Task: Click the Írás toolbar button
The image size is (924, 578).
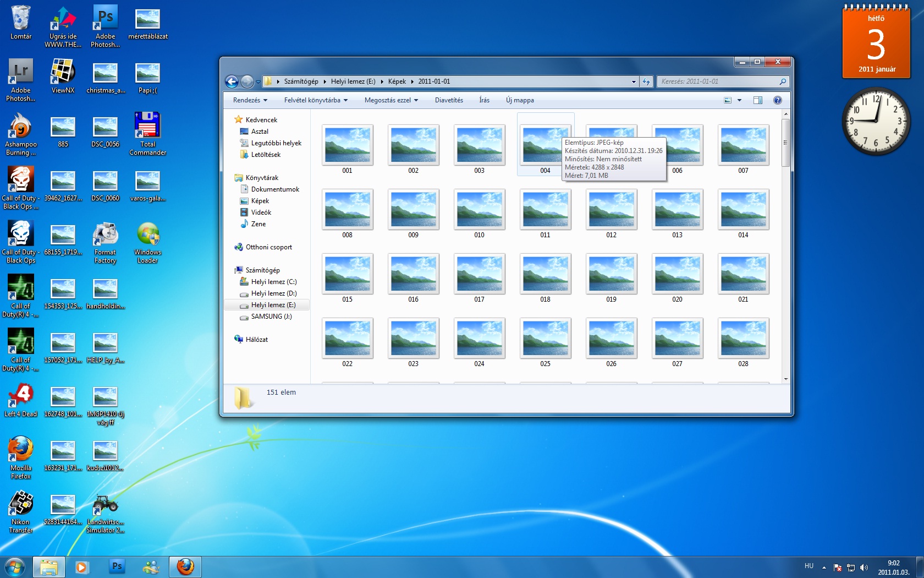Action: [484, 100]
